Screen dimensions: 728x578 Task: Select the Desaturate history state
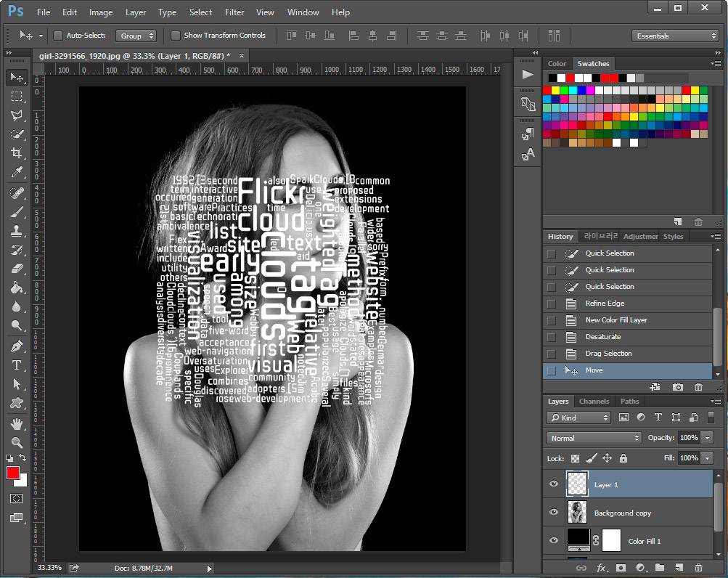pyautogui.click(x=603, y=337)
